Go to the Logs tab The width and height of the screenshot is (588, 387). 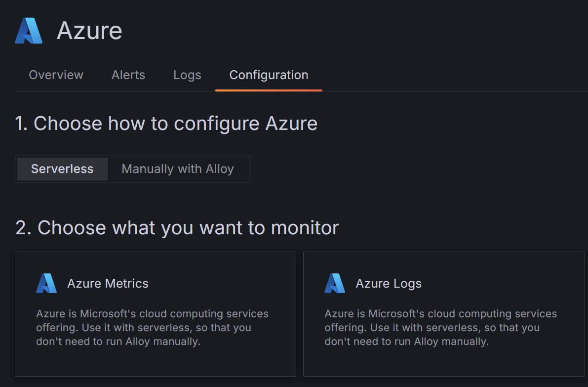coord(187,75)
